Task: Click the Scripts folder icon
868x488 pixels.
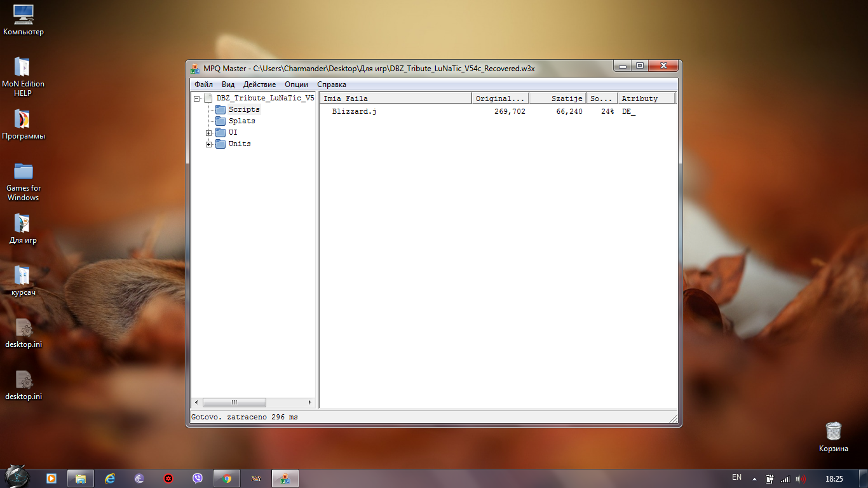Action: pos(220,109)
